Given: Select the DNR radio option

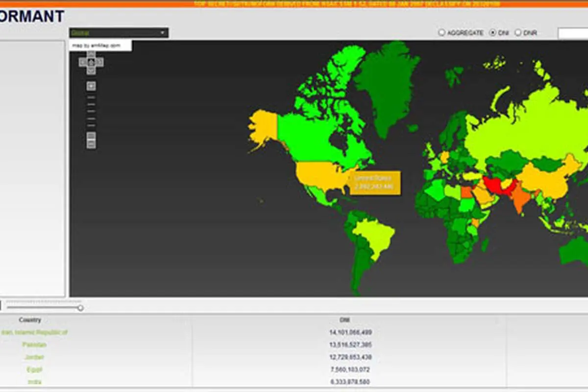Looking at the screenshot, I should pyautogui.click(x=518, y=33).
